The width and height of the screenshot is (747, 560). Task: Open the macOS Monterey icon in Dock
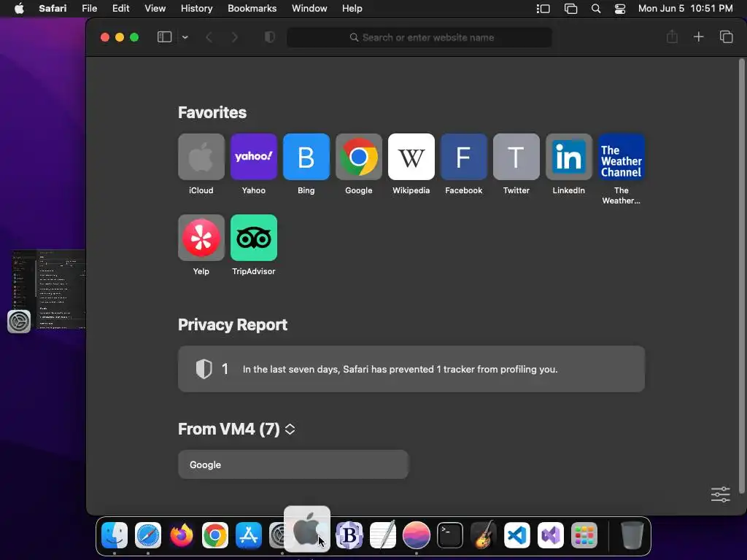[x=417, y=535]
